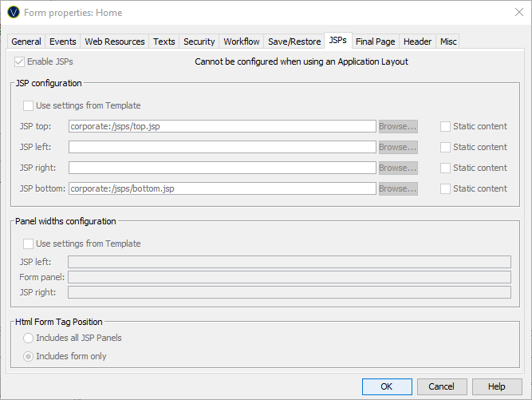
Task: Open Help for form properties
Action: [496, 386]
